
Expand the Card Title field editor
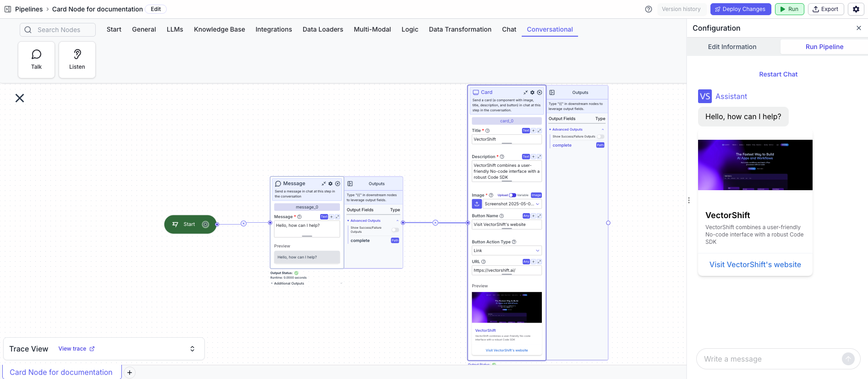(539, 131)
